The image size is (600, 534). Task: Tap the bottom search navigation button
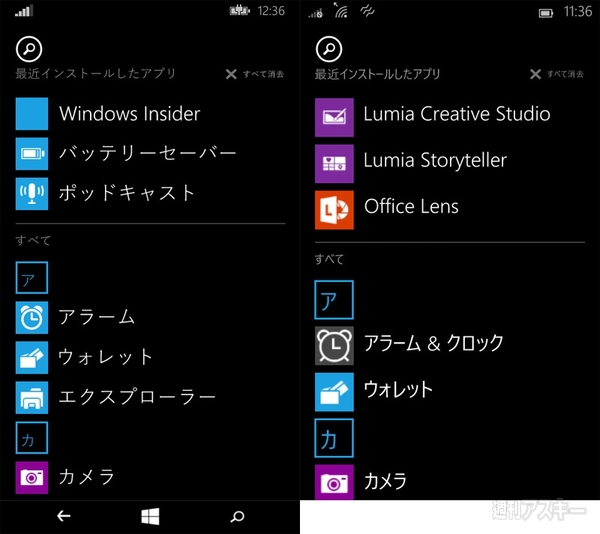point(237,517)
